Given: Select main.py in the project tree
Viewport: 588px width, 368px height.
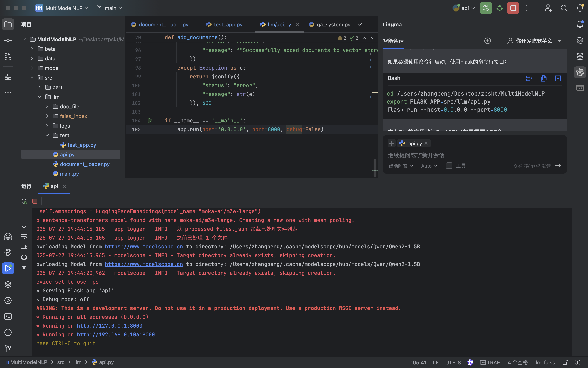Looking at the screenshot, I should coord(69,174).
